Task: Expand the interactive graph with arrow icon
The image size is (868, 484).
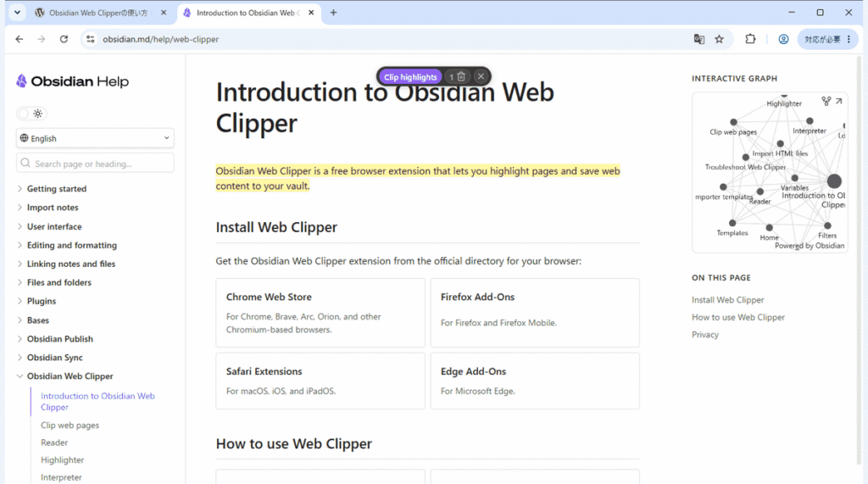Action: point(838,102)
